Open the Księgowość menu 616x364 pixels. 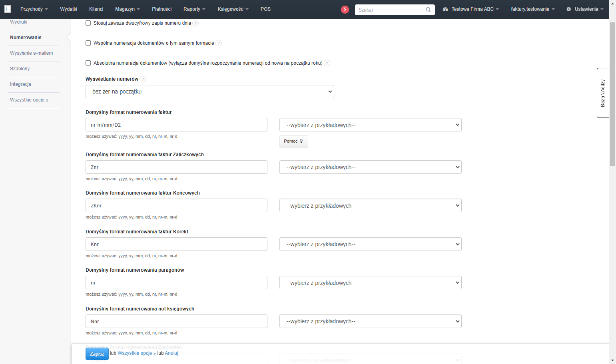pyautogui.click(x=233, y=9)
